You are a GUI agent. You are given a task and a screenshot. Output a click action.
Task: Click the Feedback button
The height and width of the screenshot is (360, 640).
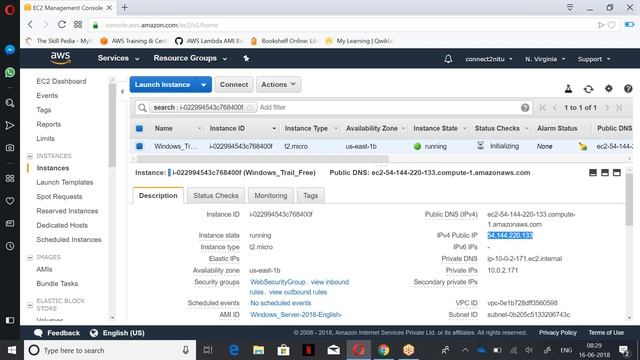click(x=57, y=333)
